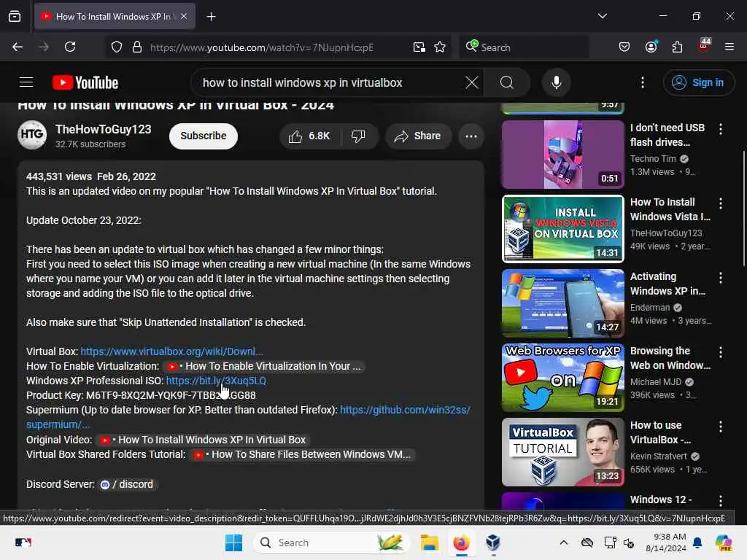Image resolution: width=747 pixels, height=560 pixels.
Task: Open options for How to use VirtualBox video
Action: [721, 426]
